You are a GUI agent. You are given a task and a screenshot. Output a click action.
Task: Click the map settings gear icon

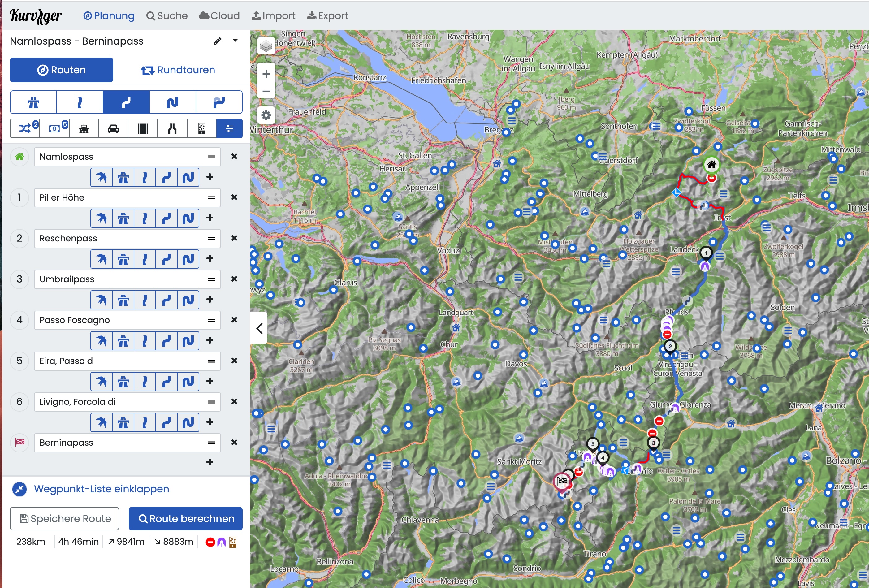(x=266, y=115)
